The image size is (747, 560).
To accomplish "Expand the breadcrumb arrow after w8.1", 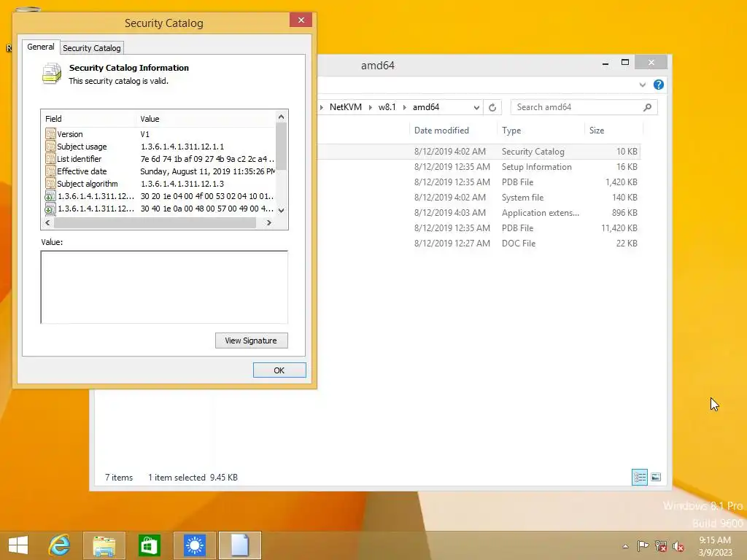I will tap(405, 107).
